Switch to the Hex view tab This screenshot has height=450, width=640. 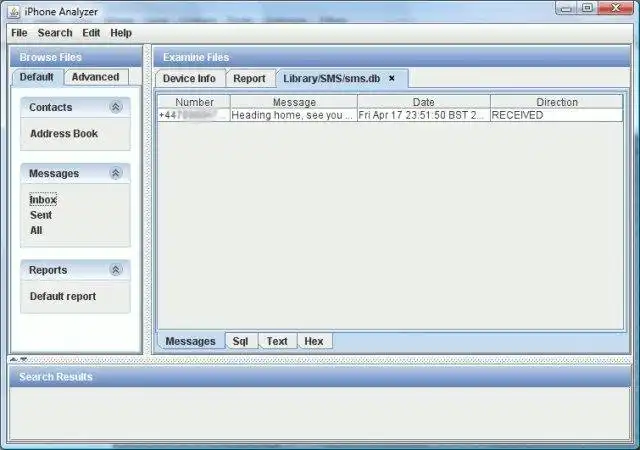point(314,341)
